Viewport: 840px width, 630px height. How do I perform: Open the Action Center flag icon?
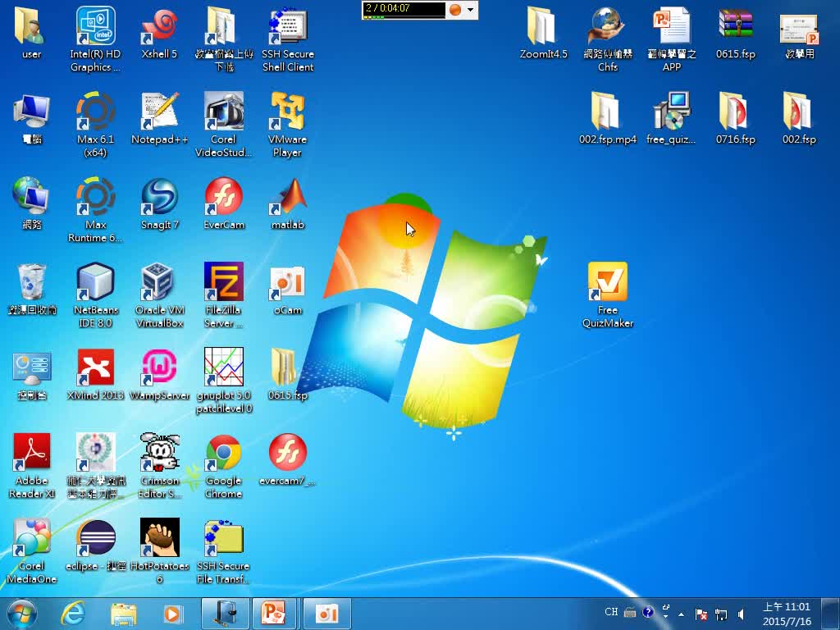(701, 614)
